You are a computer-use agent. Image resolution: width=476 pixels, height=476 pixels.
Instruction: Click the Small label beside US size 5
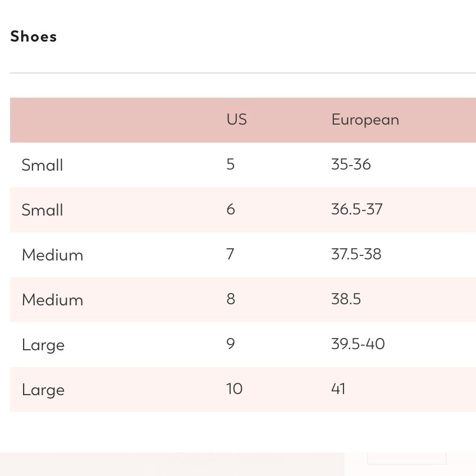(42, 165)
